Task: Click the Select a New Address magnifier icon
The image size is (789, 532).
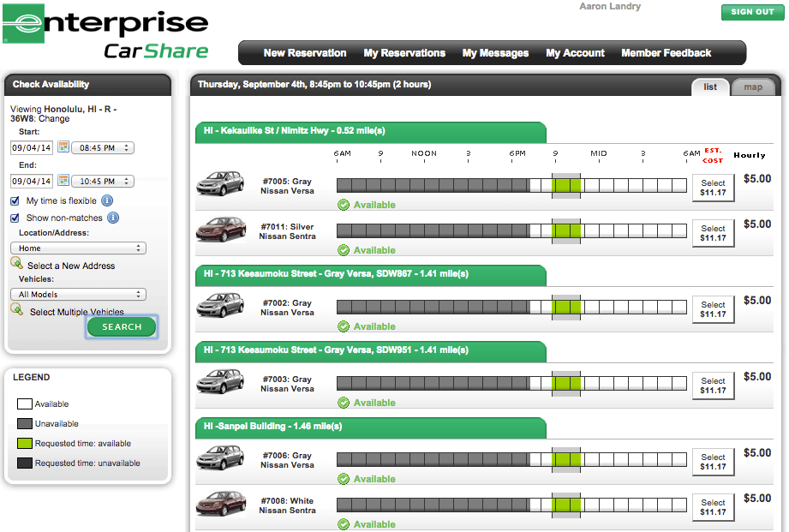Action: 15,262
